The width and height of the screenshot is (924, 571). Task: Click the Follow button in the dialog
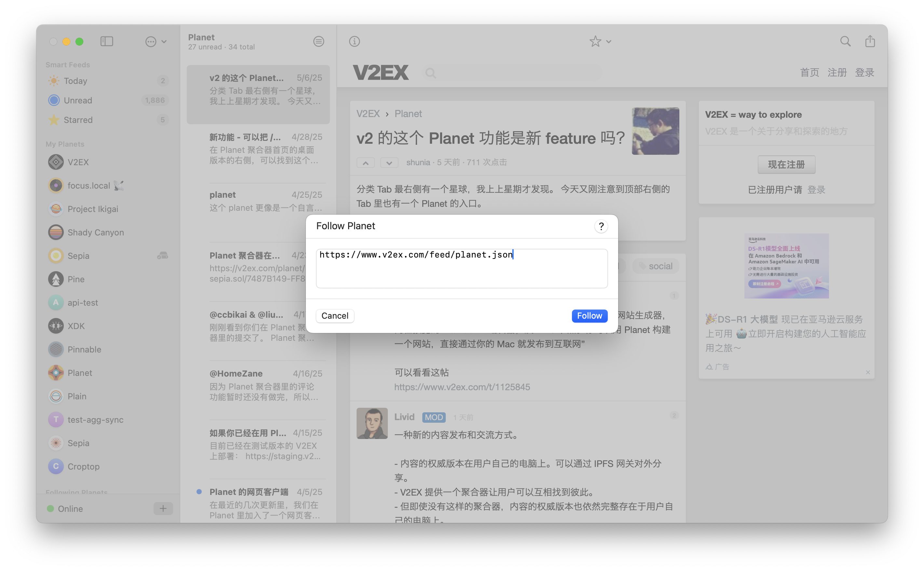590,316
